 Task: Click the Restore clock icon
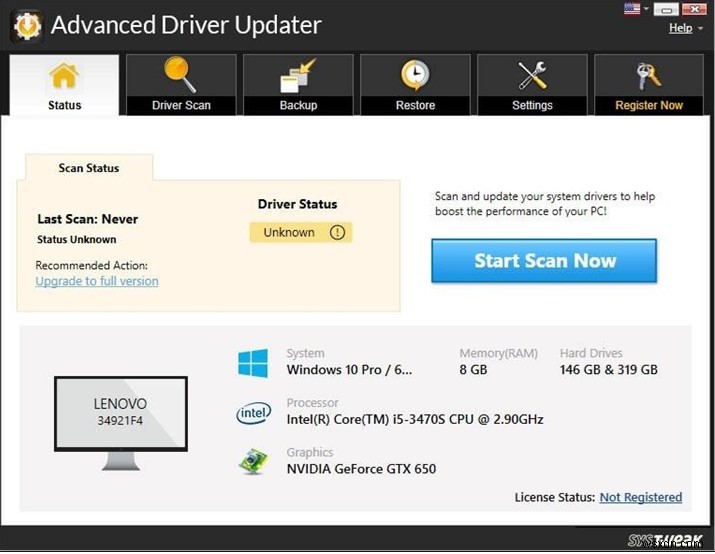(x=415, y=75)
